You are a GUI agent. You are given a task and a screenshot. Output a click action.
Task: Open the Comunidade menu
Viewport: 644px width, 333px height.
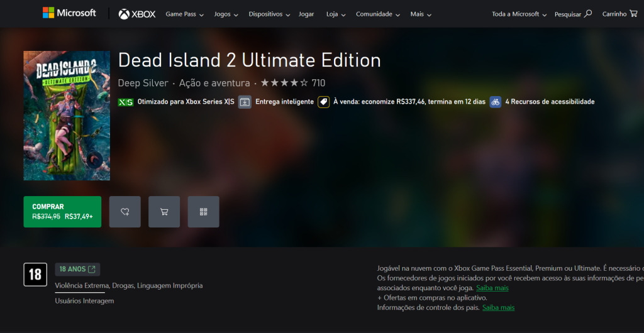click(x=378, y=14)
